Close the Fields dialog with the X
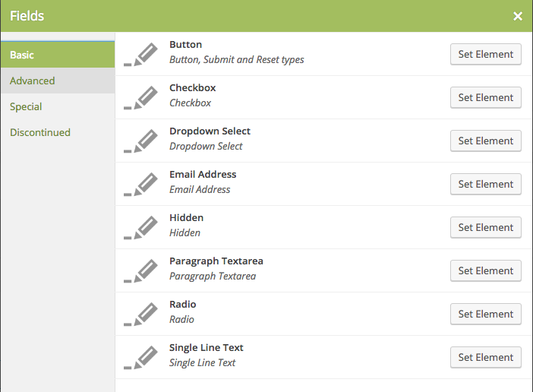 [x=518, y=16]
